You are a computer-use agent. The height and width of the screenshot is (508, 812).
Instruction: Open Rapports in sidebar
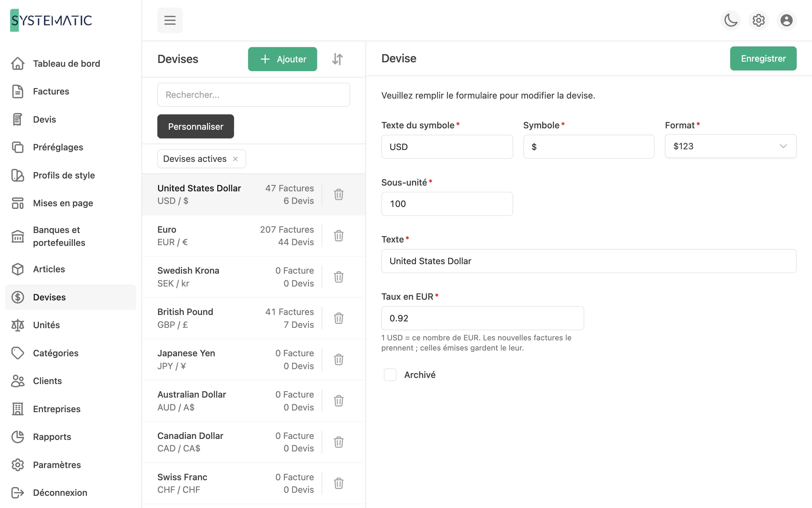pyautogui.click(x=70, y=437)
